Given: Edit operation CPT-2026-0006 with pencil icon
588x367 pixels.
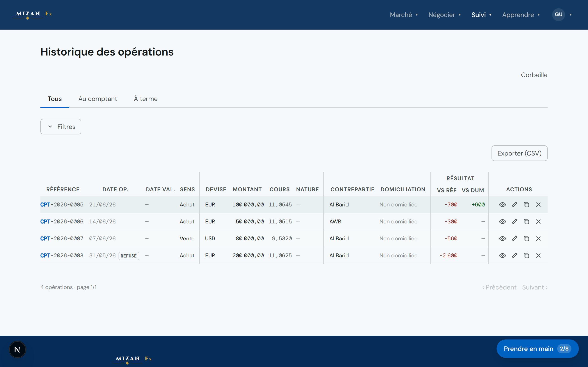Looking at the screenshot, I should (514, 222).
